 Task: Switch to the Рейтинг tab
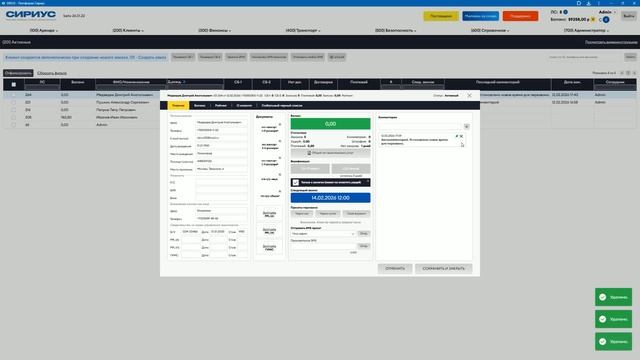[221, 105]
